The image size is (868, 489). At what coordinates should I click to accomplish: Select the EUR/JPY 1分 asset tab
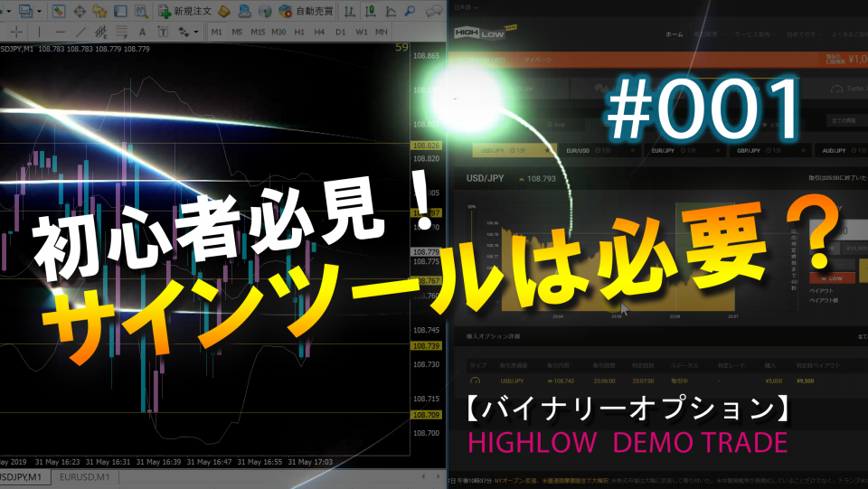(x=685, y=150)
